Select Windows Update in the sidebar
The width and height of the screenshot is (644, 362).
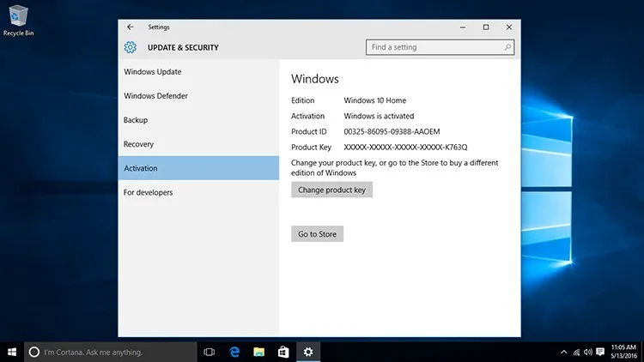[x=198, y=72]
